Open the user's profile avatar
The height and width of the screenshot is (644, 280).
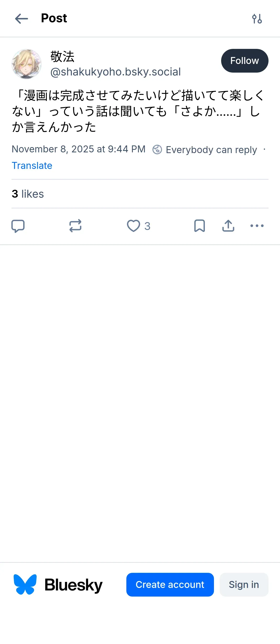[27, 64]
